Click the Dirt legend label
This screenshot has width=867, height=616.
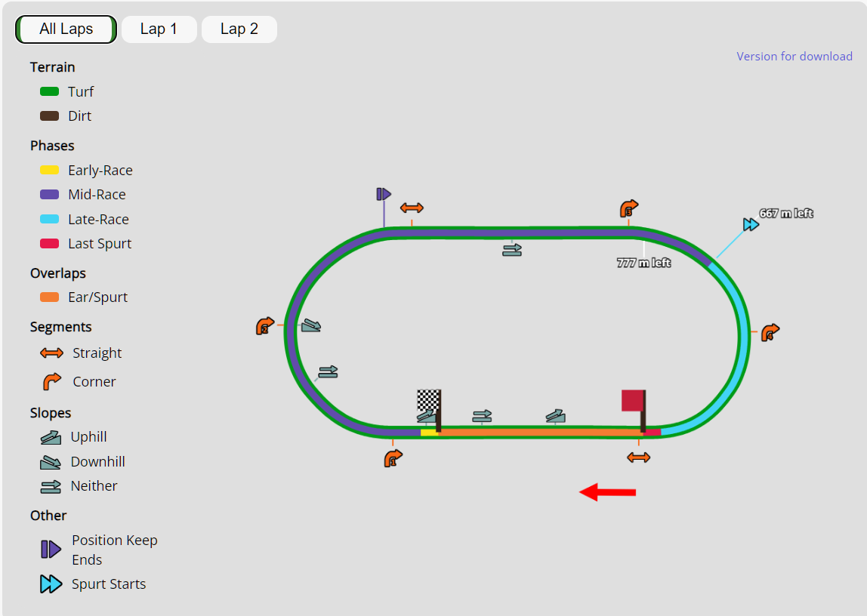click(x=79, y=116)
